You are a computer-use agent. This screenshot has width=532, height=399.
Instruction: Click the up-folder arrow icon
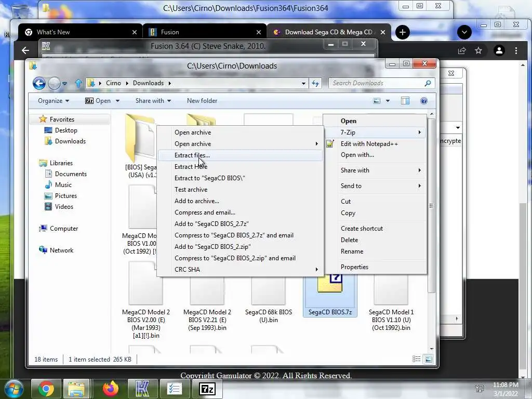pos(78,83)
